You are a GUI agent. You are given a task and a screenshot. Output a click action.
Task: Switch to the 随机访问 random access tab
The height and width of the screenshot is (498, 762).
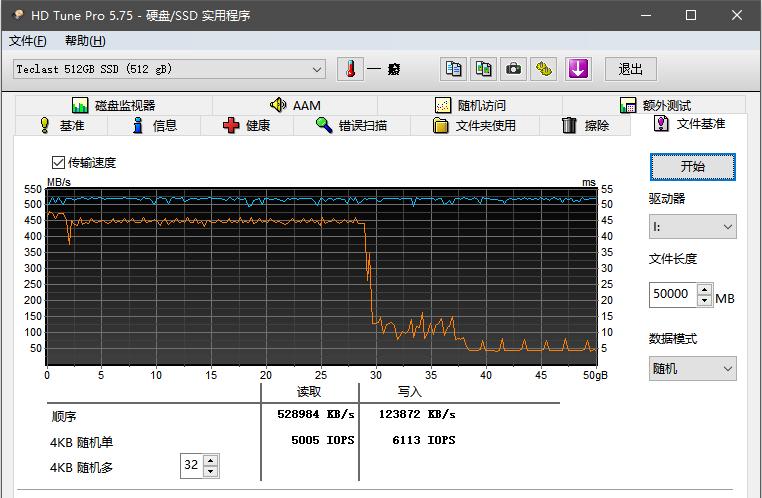coord(470,105)
